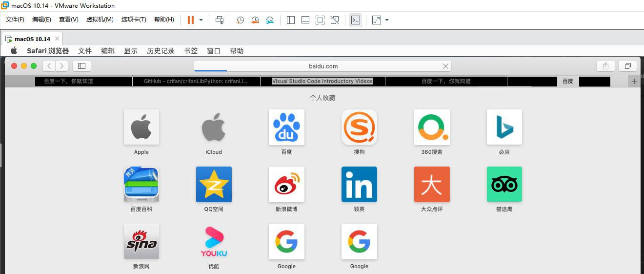The width and height of the screenshot is (644, 274).
Task: Open the VMware 文件(F) menu
Action: [15, 20]
